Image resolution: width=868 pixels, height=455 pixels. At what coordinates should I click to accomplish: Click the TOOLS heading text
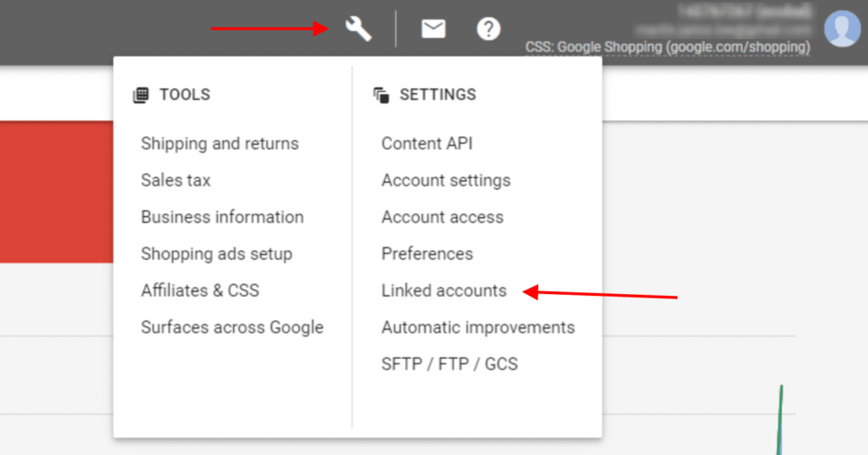click(x=185, y=95)
